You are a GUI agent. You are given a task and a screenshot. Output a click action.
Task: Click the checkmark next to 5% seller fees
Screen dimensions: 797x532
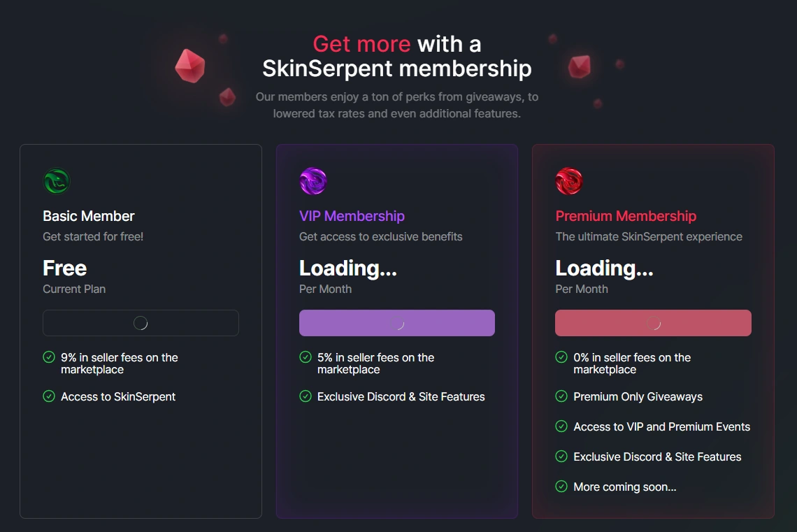pos(306,357)
